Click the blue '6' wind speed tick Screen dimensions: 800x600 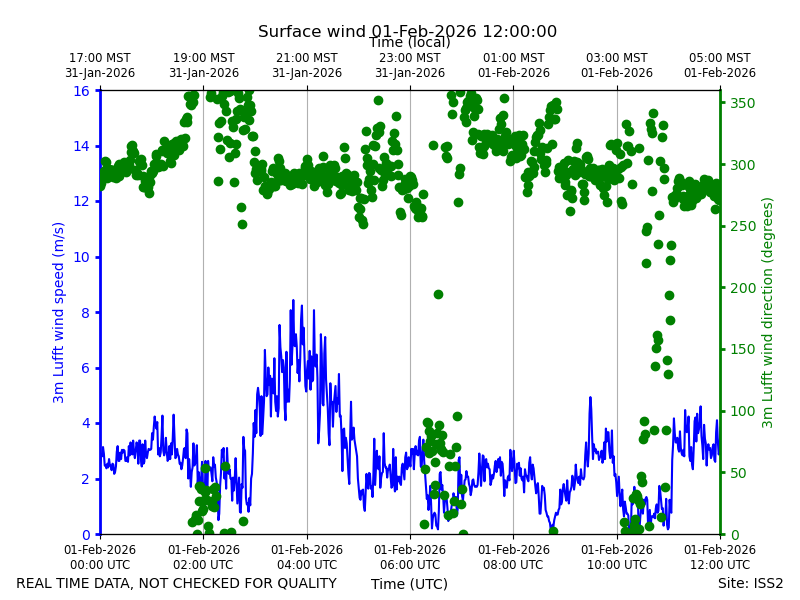[x=85, y=368]
